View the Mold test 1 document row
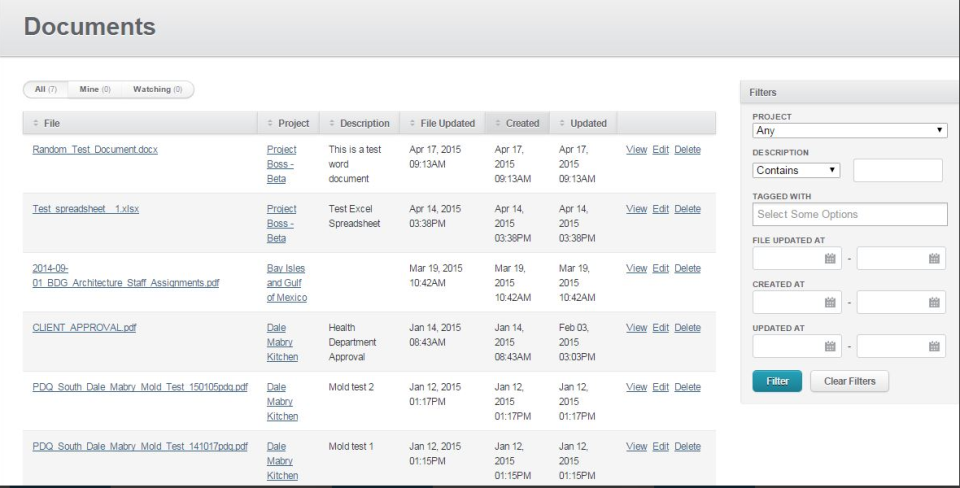960x488 pixels. click(637, 446)
